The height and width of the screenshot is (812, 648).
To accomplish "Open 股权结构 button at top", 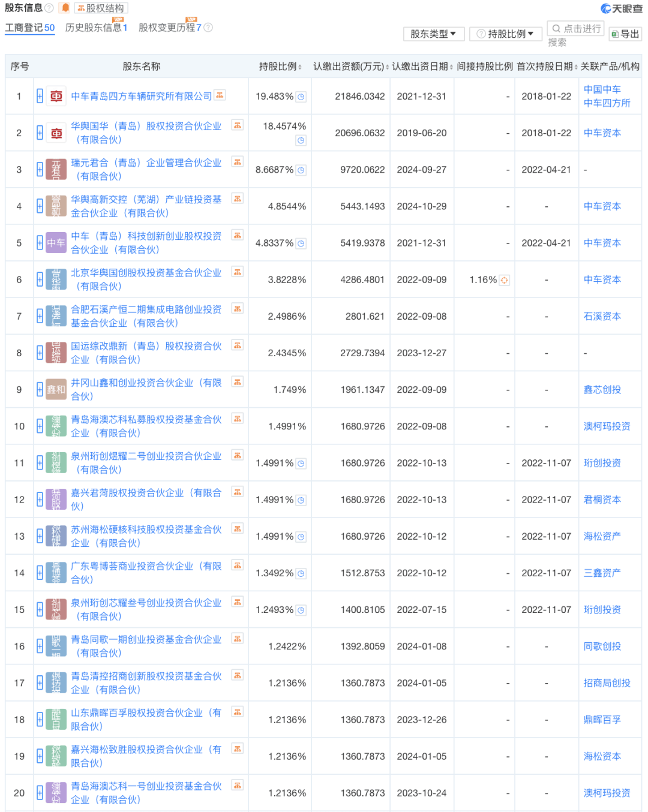I will (x=101, y=8).
